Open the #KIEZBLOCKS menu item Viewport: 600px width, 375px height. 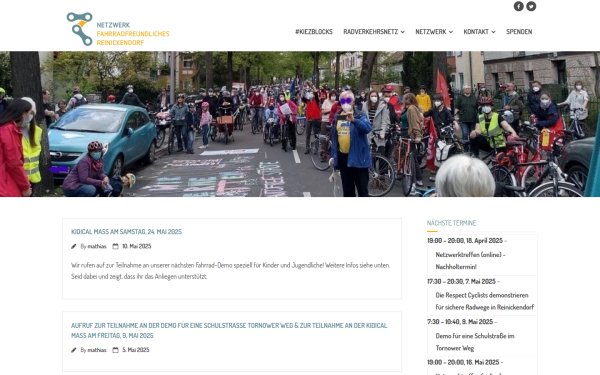click(314, 32)
